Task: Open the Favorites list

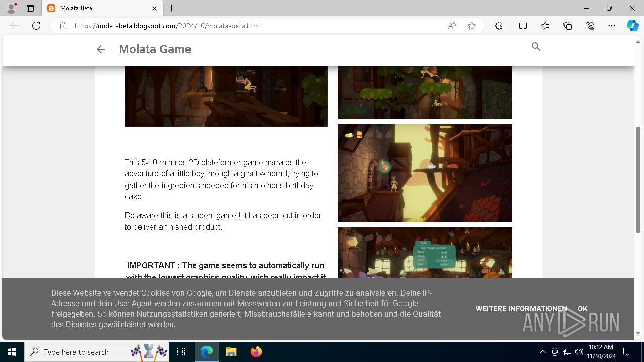Action: (x=545, y=26)
